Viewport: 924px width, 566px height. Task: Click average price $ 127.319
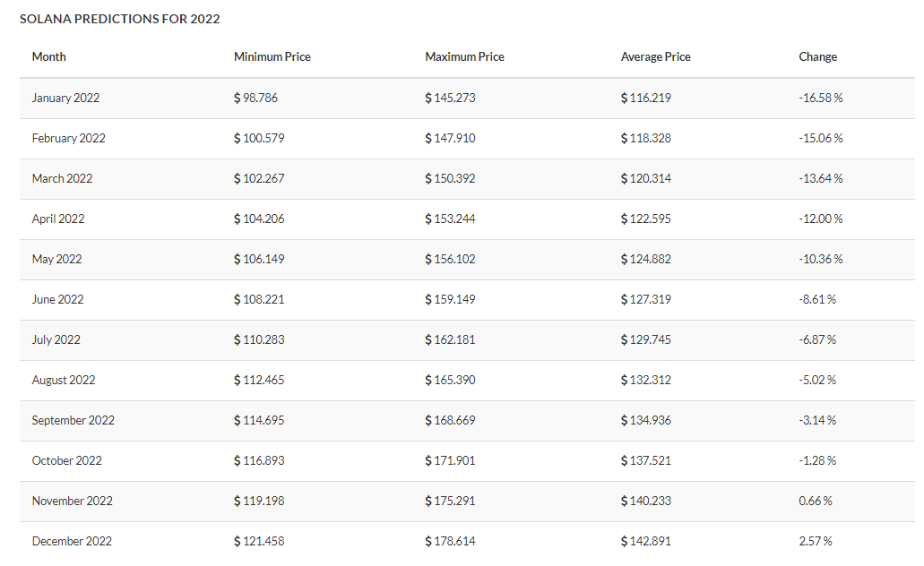646,299
